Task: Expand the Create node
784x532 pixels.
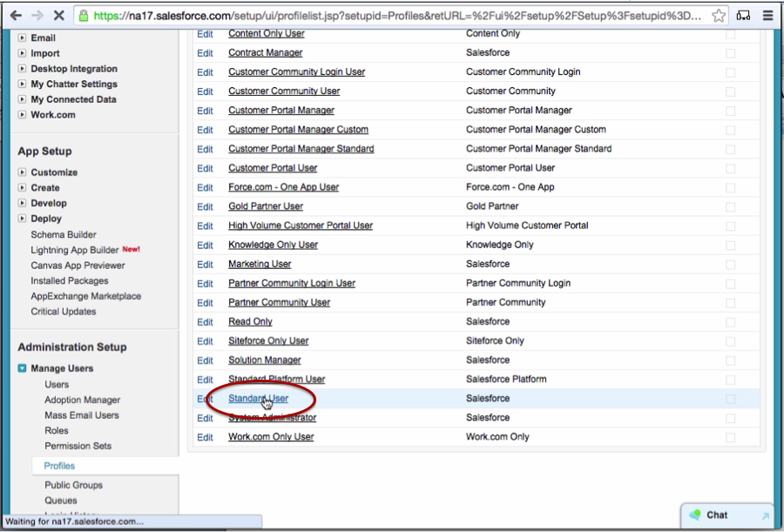Action: [x=22, y=187]
